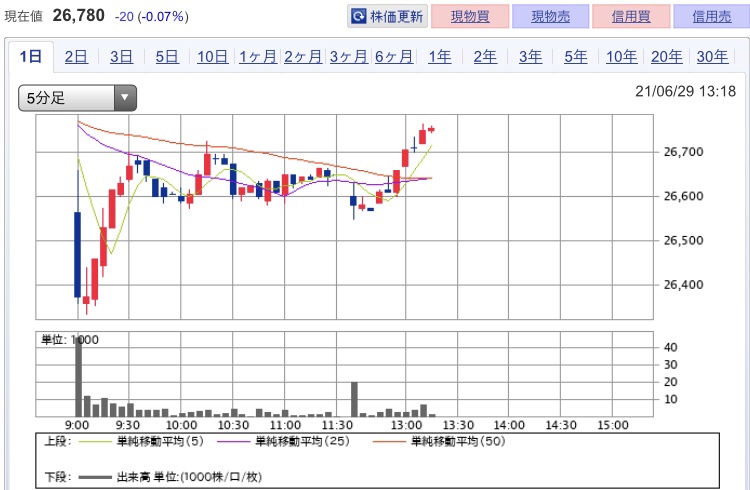Click the large blue 9:00 opening candlestick

click(77, 255)
